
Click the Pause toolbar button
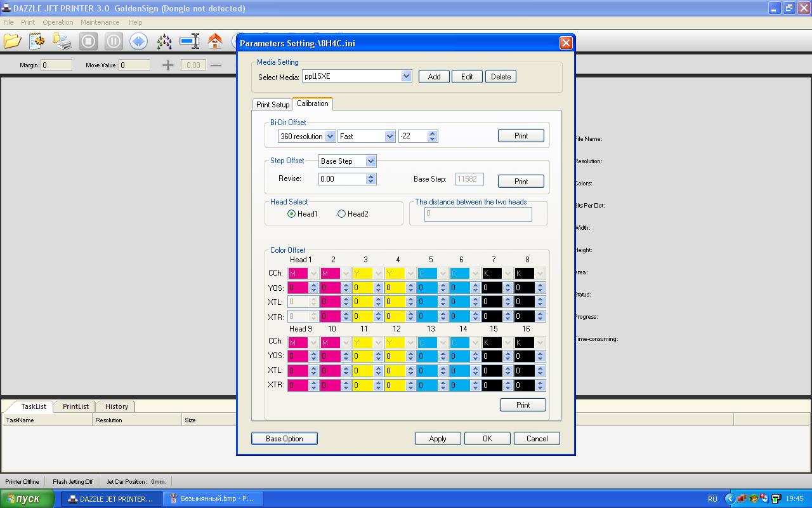(114, 41)
